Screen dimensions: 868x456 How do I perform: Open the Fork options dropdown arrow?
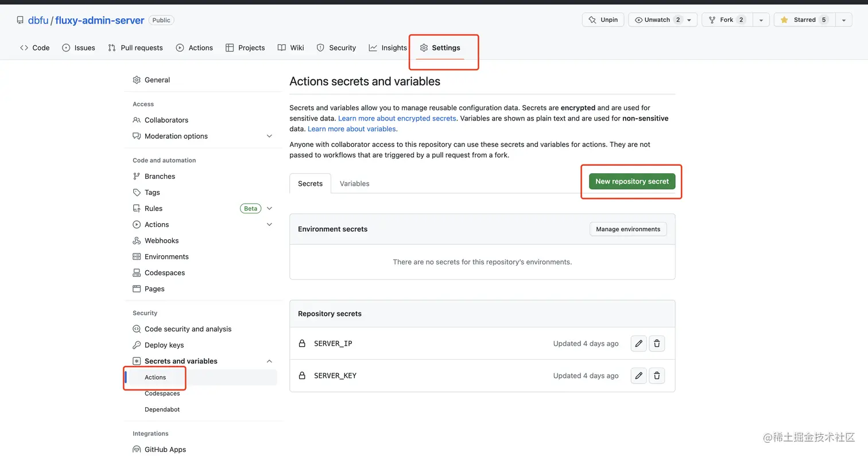coord(761,20)
